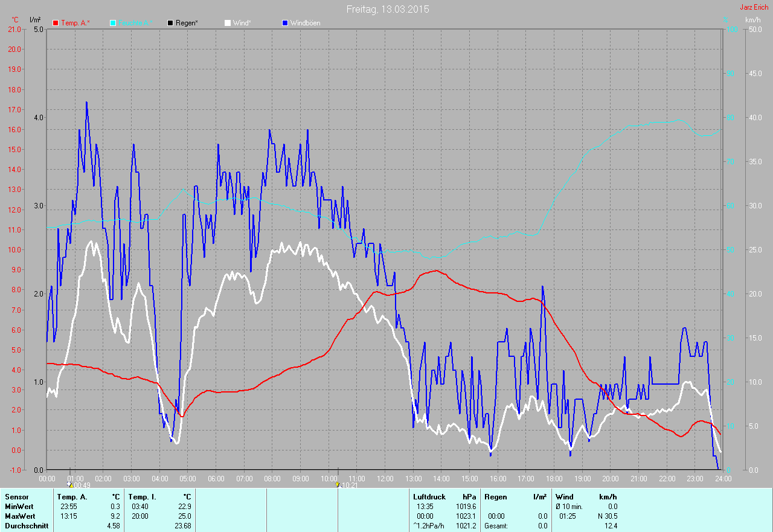Click the yellow marker icon at 10:21

click(x=337, y=484)
